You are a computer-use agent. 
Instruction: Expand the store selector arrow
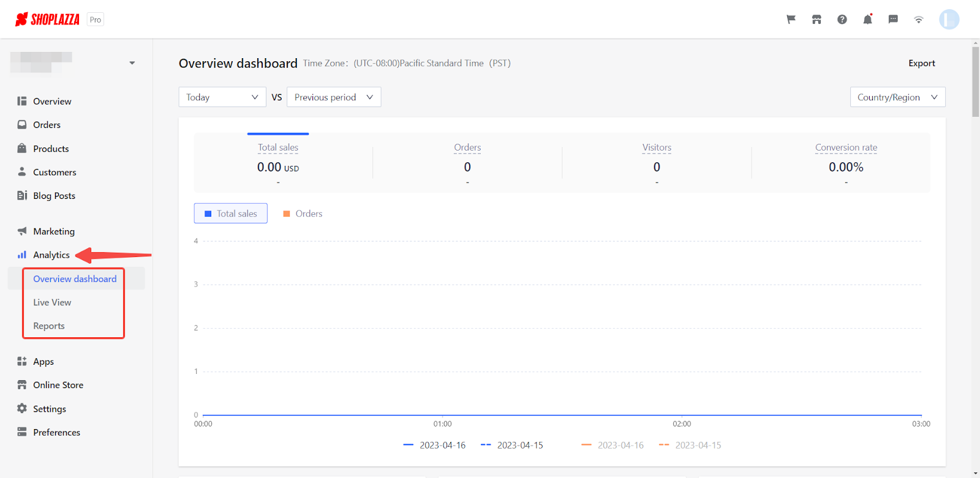(x=132, y=63)
